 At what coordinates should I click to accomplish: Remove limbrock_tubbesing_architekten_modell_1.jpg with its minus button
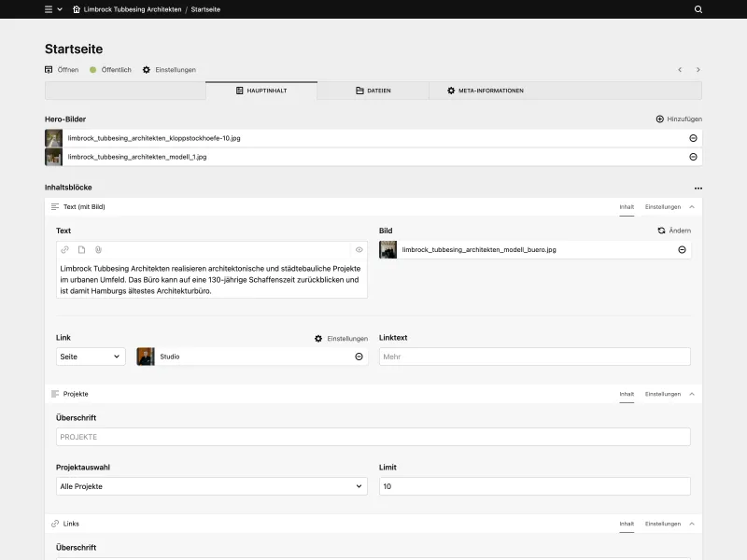(x=692, y=157)
